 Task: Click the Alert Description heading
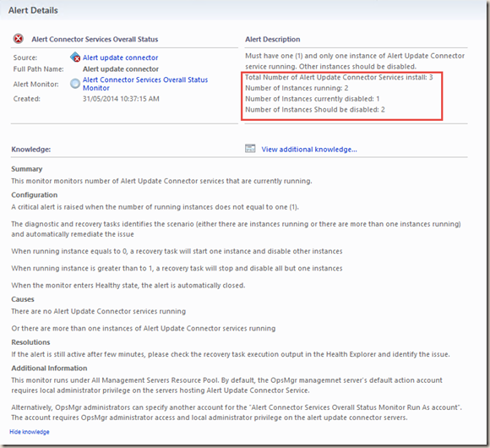tap(273, 39)
